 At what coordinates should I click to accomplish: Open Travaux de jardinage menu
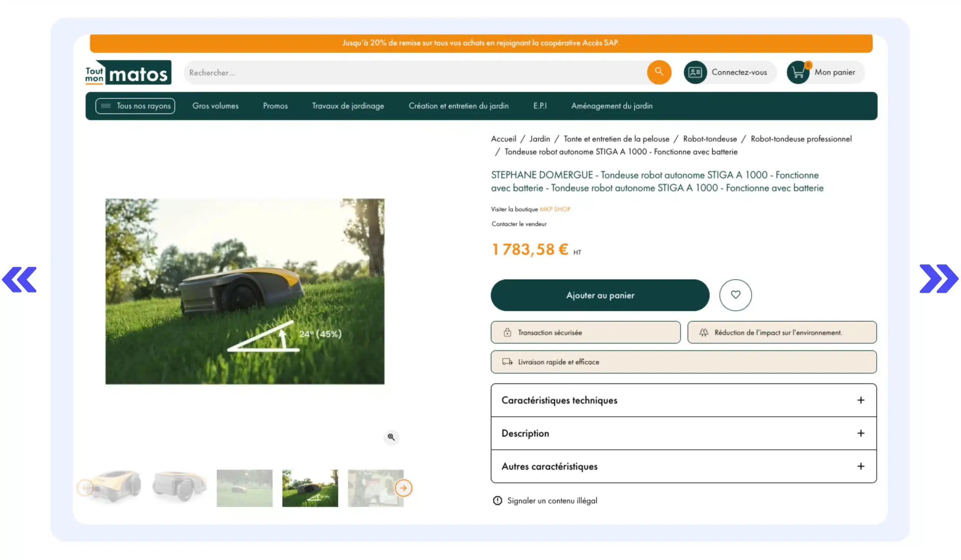pos(348,105)
